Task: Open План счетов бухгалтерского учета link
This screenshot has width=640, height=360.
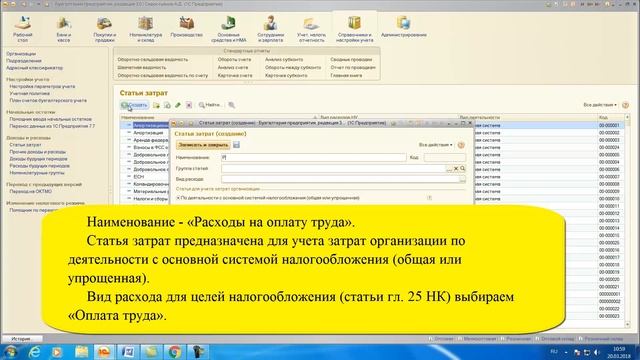Action: pos(48,100)
